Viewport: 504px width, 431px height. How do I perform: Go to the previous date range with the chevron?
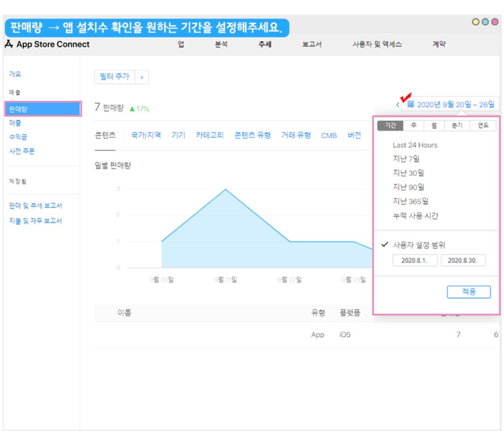tap(397, 105)
